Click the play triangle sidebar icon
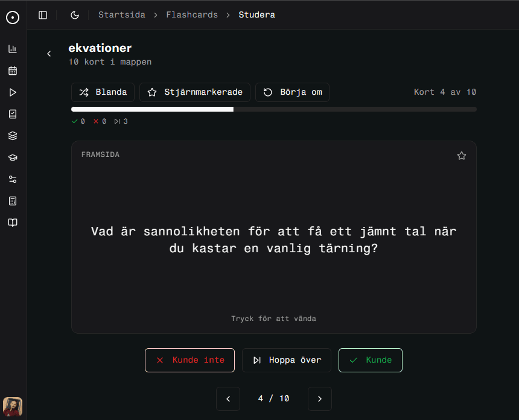This screenshot has height=420, width=519. pyautogui.click(x=13, y=92)
